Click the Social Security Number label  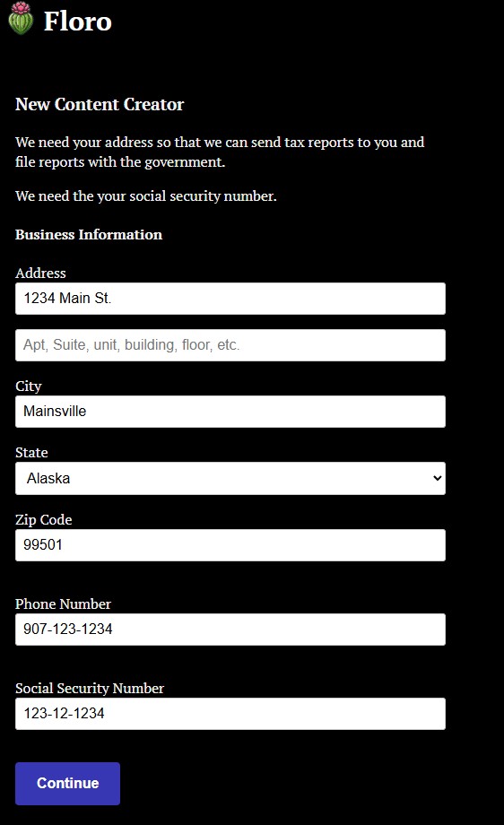click(x=90, y=688)
